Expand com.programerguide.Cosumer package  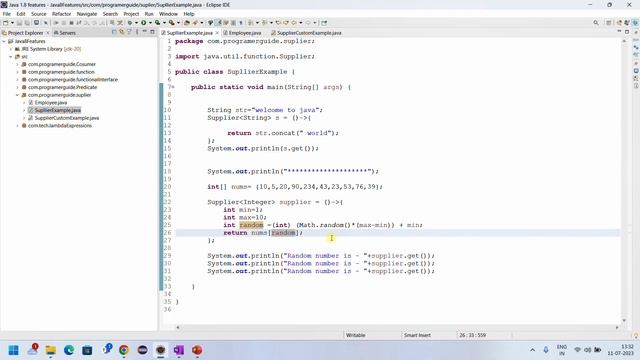pos(18,64)
